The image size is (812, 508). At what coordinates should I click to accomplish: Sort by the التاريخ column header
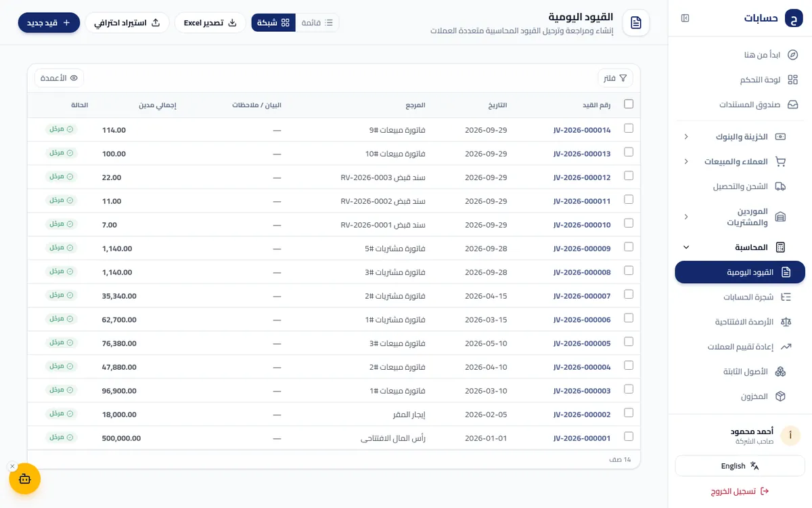(498, 105)
